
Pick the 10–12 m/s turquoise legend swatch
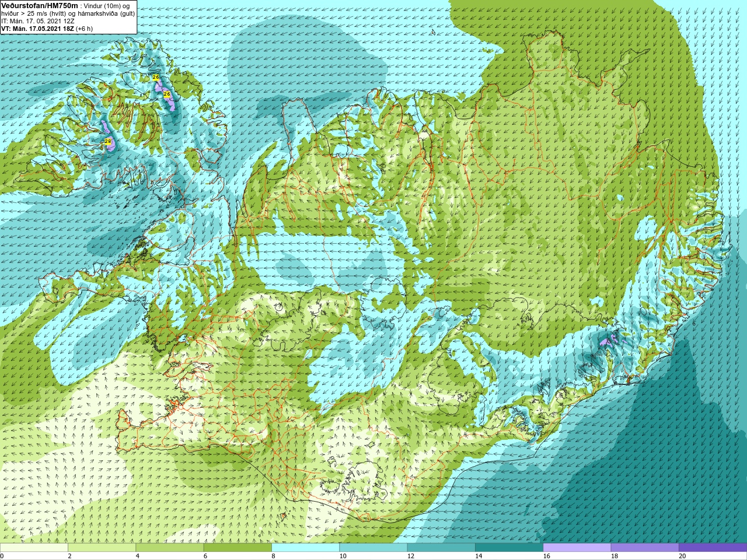pos(373,548)
